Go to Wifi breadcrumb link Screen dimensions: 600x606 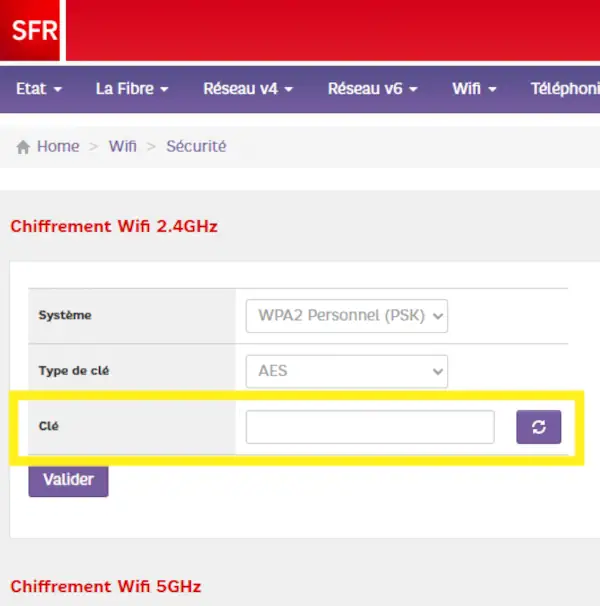click(123, 146)
